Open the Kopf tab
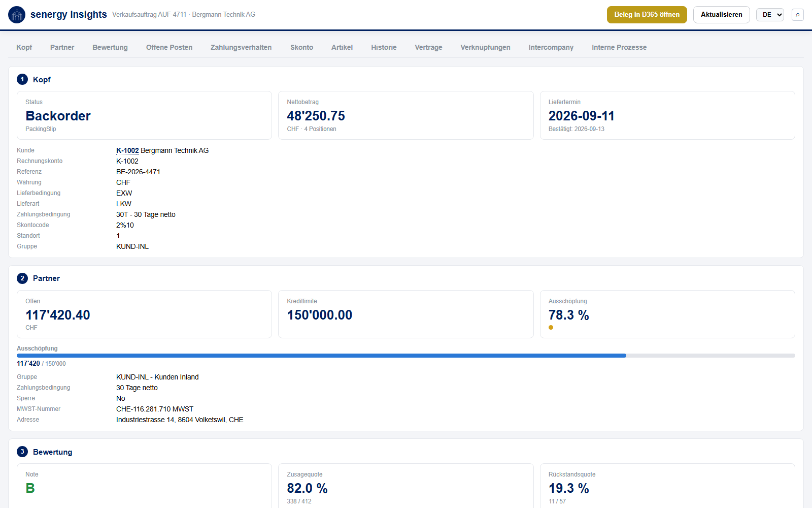Screen dimensions: 812x508 pyautogui.click(x=24, y=47)
